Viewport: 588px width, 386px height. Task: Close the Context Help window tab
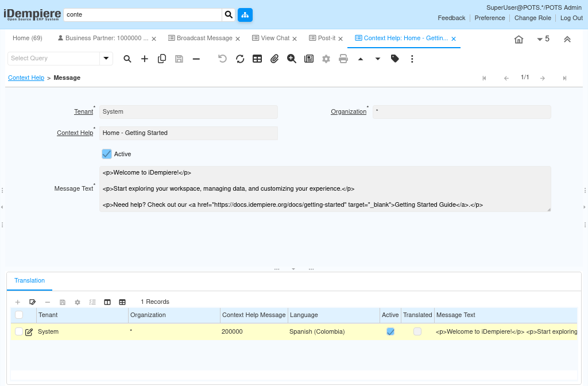tap(454, 38)
